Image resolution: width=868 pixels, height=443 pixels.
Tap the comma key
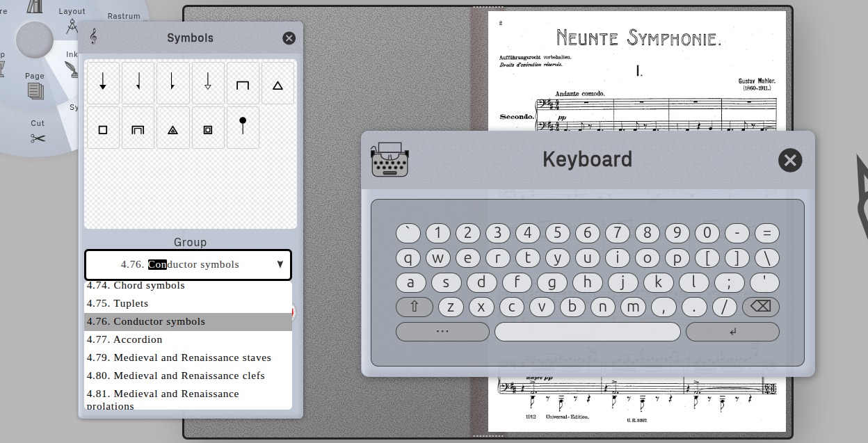tap(664, 307)
